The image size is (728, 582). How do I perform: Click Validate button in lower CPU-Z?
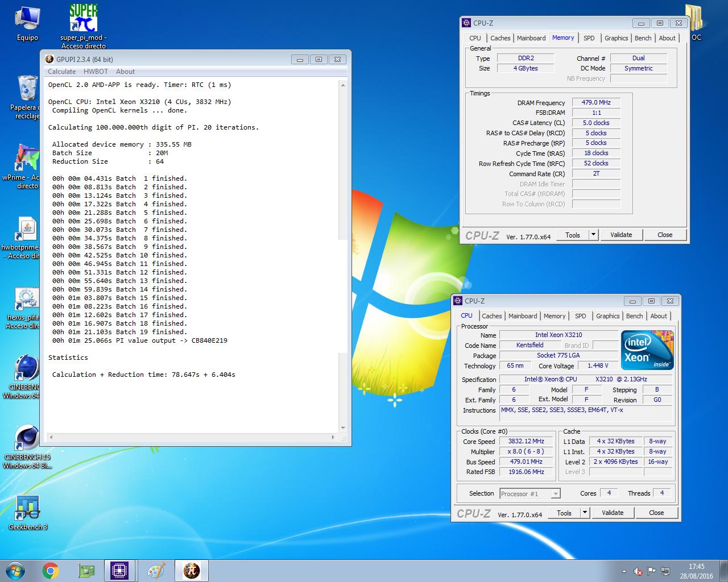(x=613, y=513)
